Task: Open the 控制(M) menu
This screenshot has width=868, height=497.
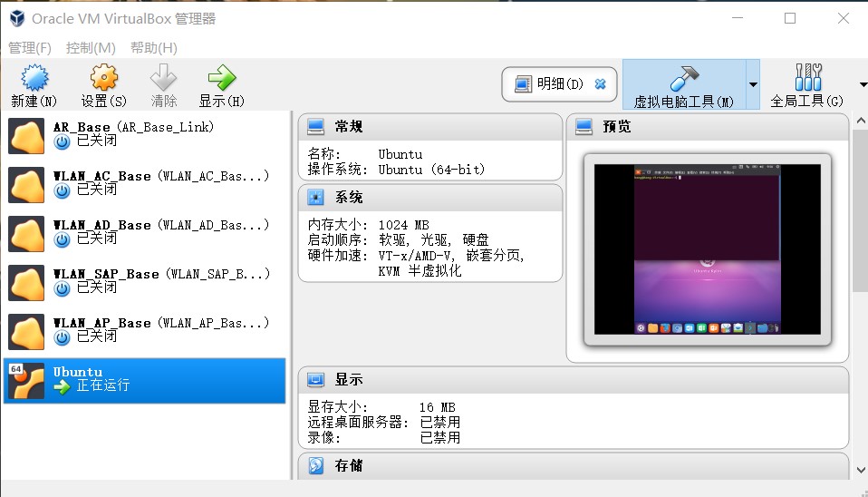Action: pos(91,48)
